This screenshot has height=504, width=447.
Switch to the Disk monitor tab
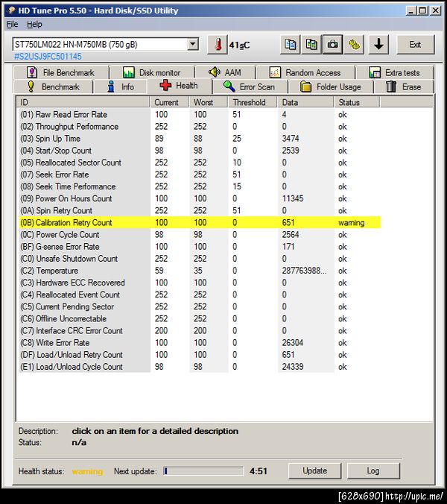pyautogui.click(x=152, y=72)
